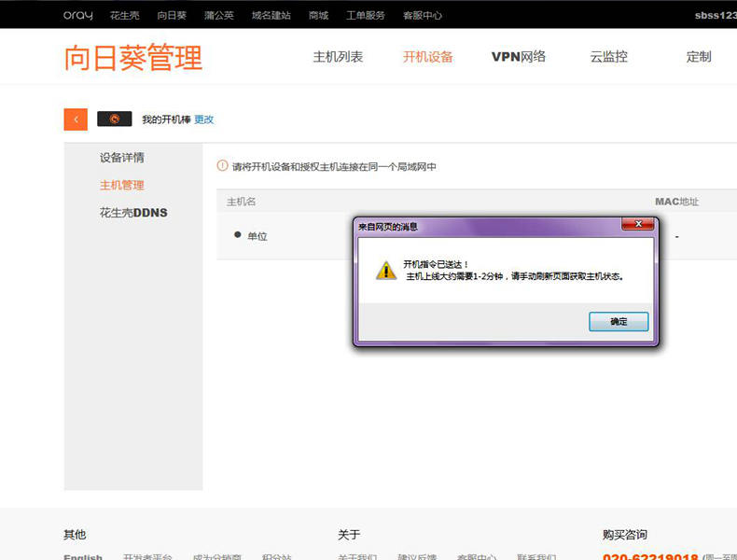This screenshot has height=560, width=737.
Task: Open 工单服务 in top bar
Action: 365,16
